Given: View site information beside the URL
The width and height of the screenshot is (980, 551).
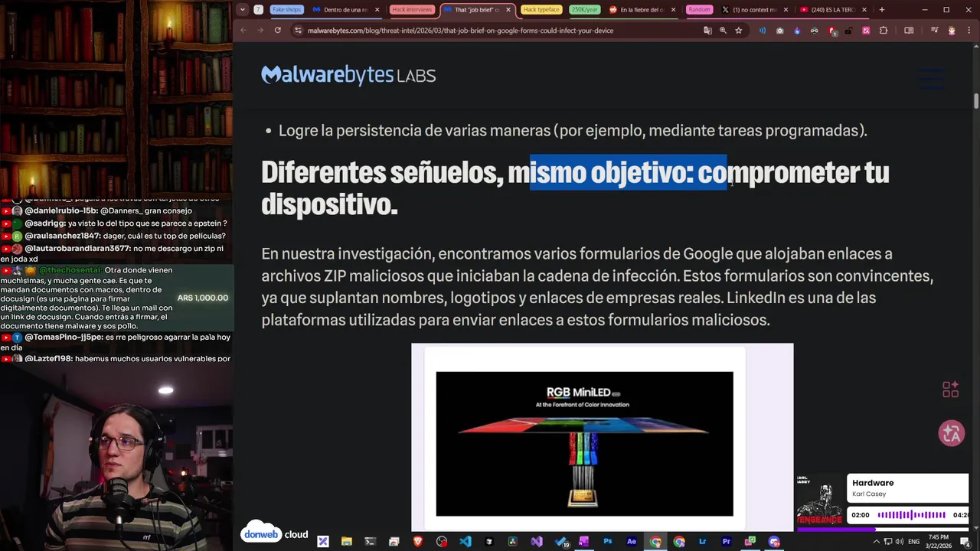Looking at the screenshot, I should coord(298,31).
